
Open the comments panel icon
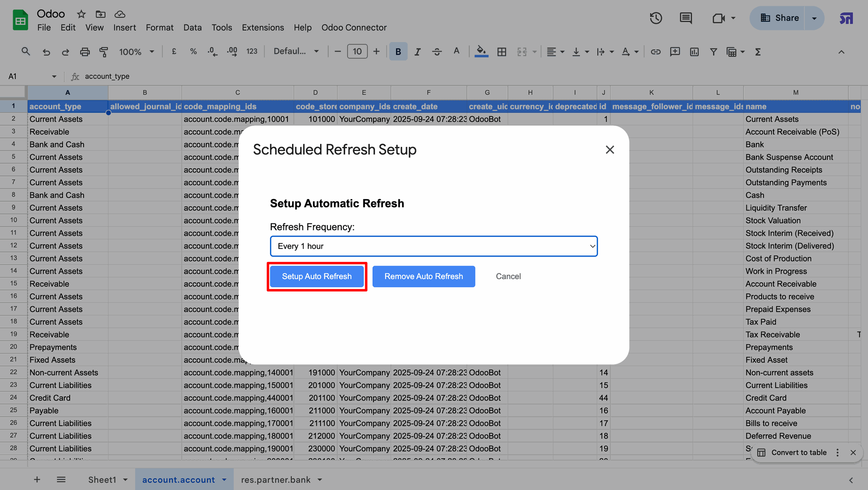685,18
